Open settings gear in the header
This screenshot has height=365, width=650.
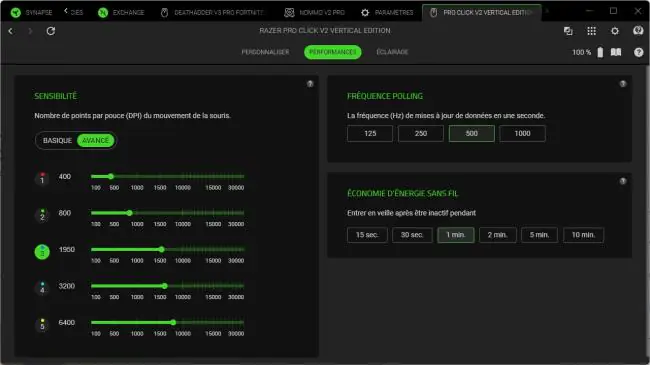(x=615, y=31)
